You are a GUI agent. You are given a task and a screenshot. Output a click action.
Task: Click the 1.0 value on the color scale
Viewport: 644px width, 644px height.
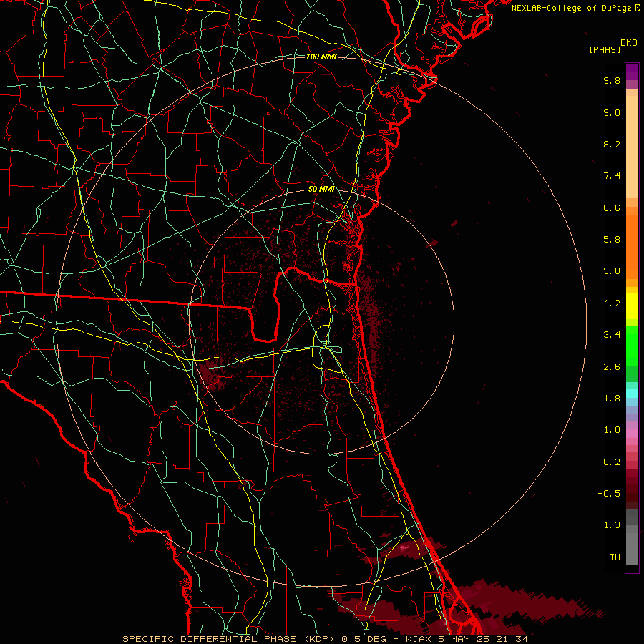pyautogui.click(x=612, y=430)
